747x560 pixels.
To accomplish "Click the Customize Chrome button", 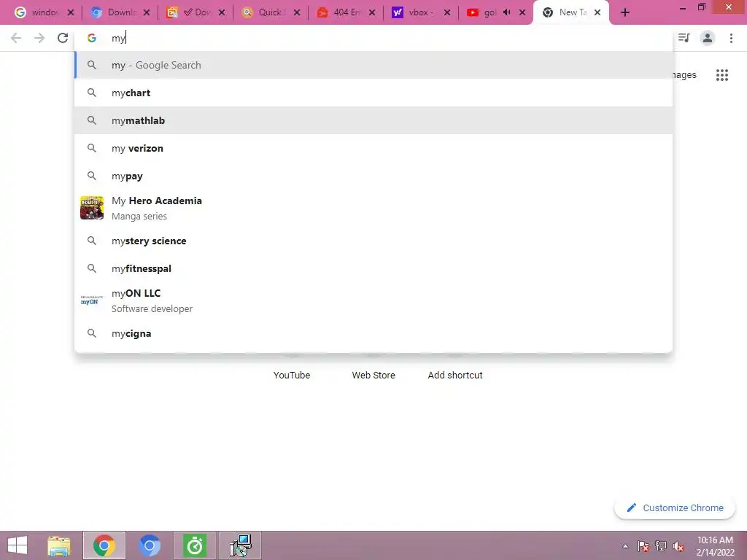I will tap(675, 508).
